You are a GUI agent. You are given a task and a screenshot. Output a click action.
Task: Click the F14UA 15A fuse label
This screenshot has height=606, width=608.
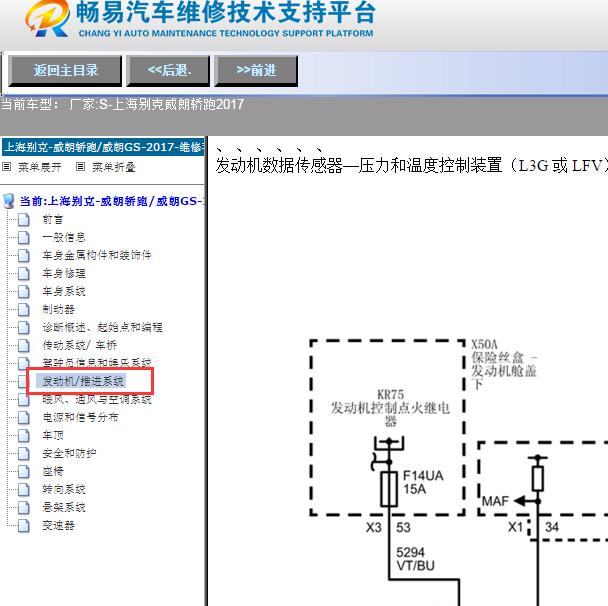click(423, 482)
